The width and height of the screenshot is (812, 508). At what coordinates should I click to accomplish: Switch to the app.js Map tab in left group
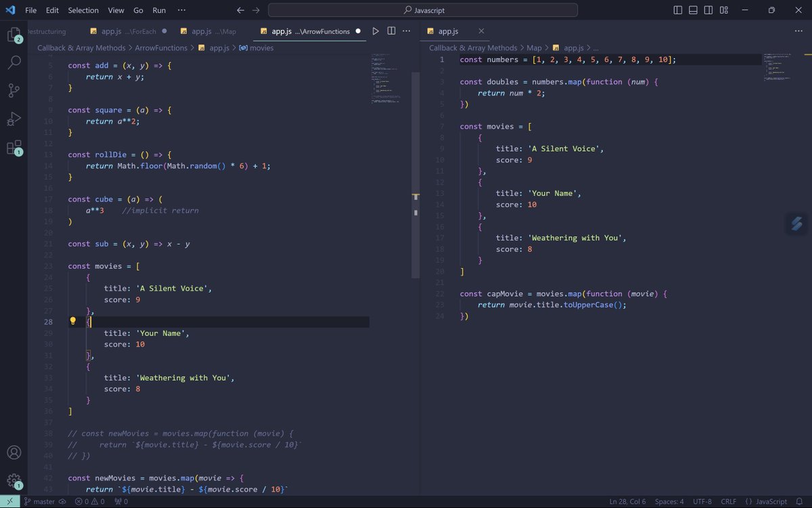coord(213,31)
